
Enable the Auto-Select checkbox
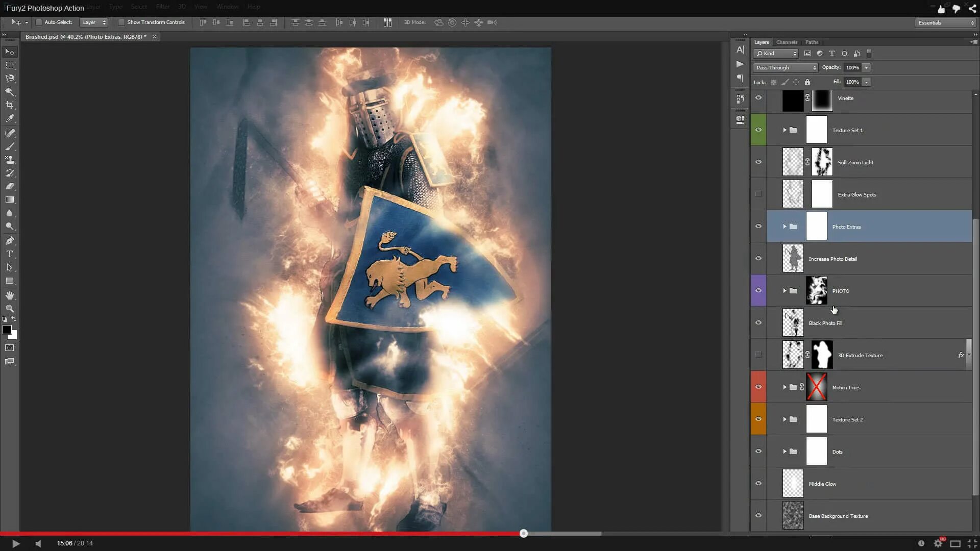pos(39,22)
